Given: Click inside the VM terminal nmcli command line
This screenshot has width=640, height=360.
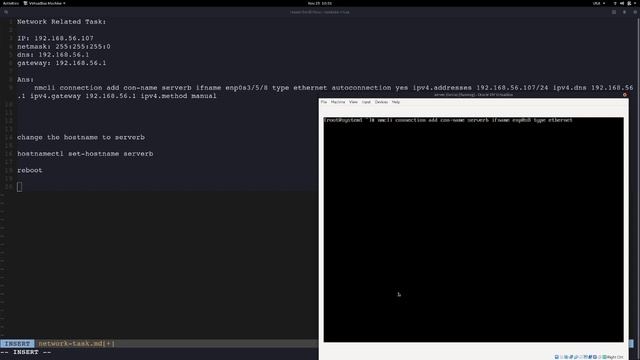Looking at the screenshot, I should [448, 120].
